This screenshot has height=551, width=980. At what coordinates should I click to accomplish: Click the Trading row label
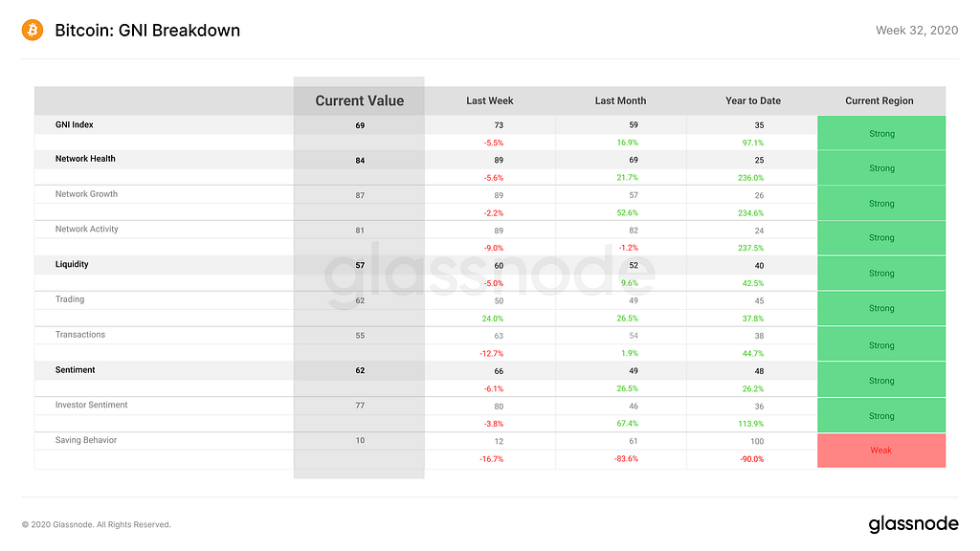tap(70, 299)
